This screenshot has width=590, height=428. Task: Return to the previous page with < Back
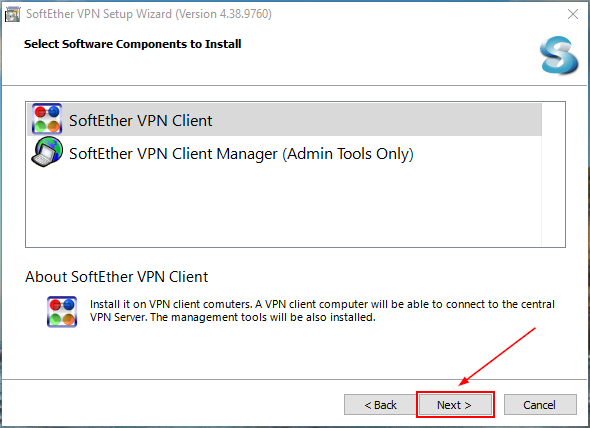pos(380,405)
